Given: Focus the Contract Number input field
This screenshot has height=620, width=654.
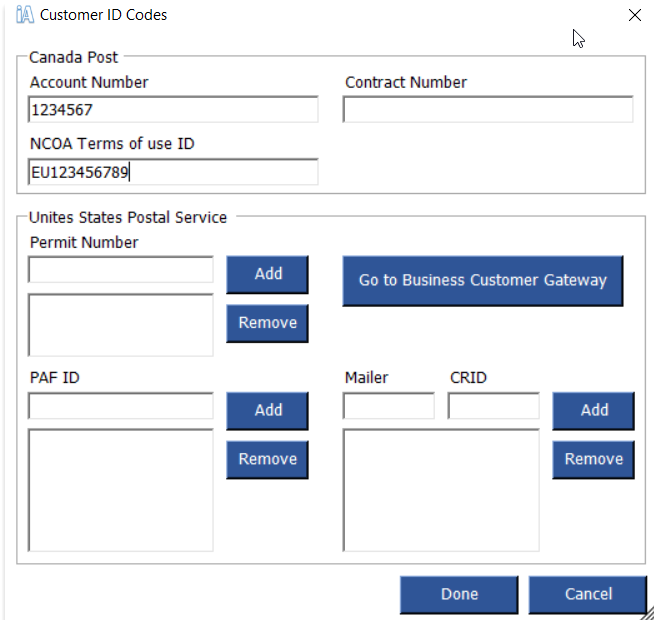Looking at the screenshot, I should (488, 110).
